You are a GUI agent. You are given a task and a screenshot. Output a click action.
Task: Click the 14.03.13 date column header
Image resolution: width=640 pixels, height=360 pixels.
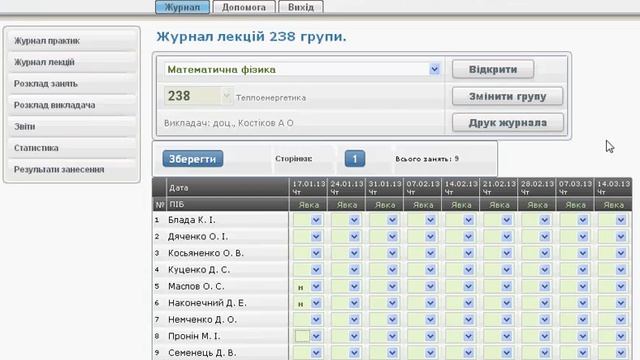point(613,187)
